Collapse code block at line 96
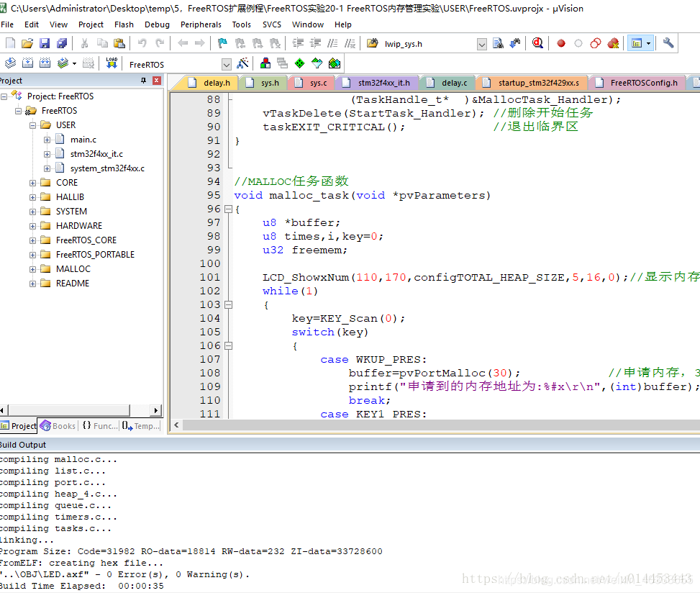 pos(229,209)
